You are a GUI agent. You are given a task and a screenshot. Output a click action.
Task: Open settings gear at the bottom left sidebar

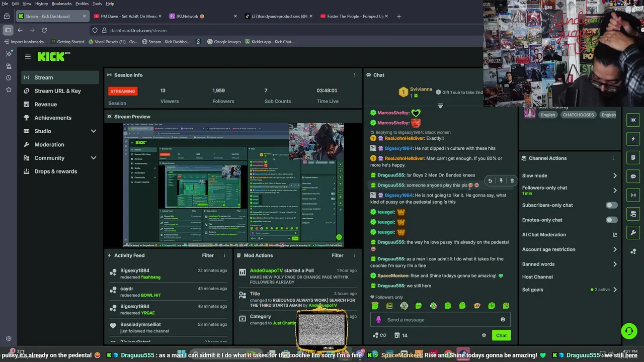point(9,339)
